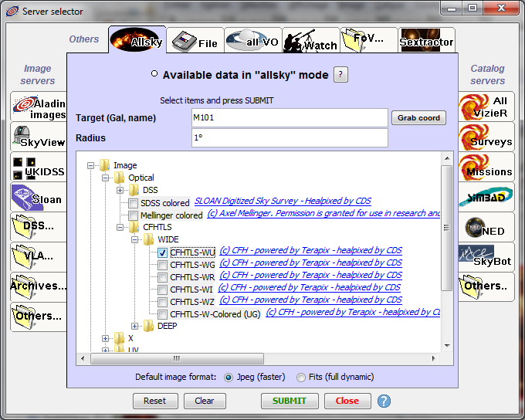Collapse the Optical tree node
The image size is (525, 420).
[106, 178]
